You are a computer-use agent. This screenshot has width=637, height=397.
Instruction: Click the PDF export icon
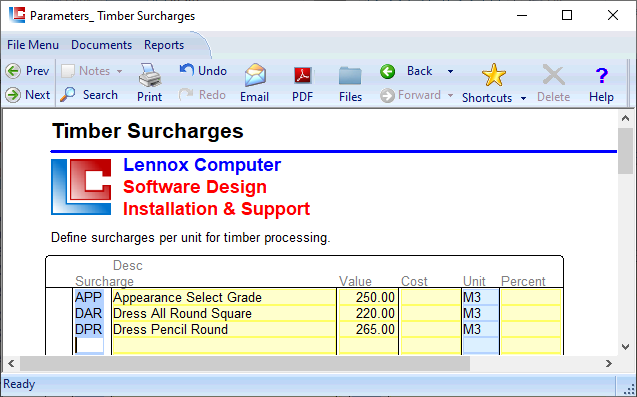303,76
